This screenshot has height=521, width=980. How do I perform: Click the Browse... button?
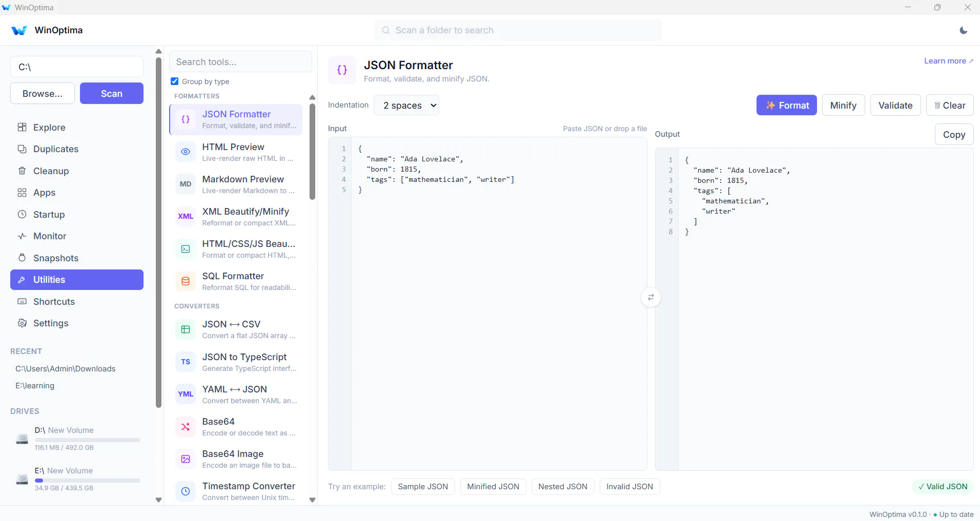pyautogui.click(x=43, y=93)
